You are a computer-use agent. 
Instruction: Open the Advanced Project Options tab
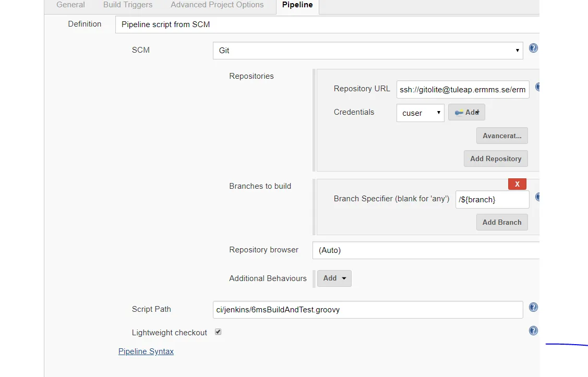click(x=217, y=5)
